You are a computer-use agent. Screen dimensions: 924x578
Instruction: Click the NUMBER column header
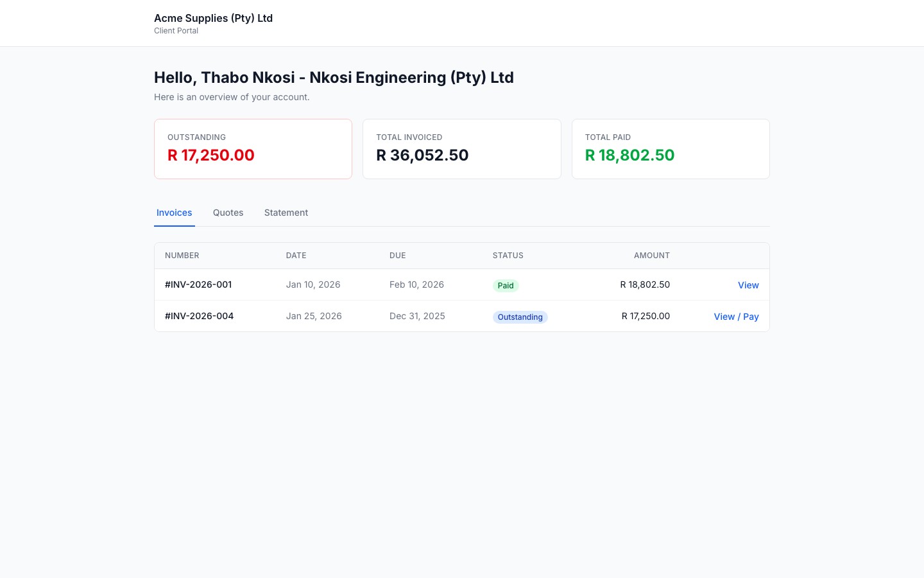point(182,255)
